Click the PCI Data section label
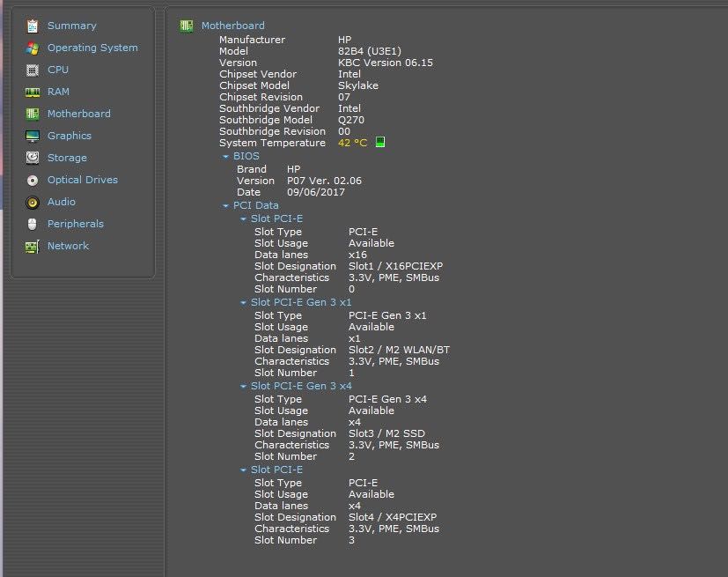The height and width of the screenshot is (577, 728). pos(256,205)
